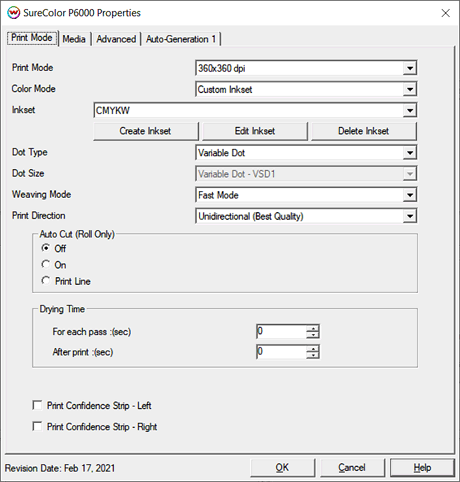Click the Dot Size label text

tap(28, 173)
